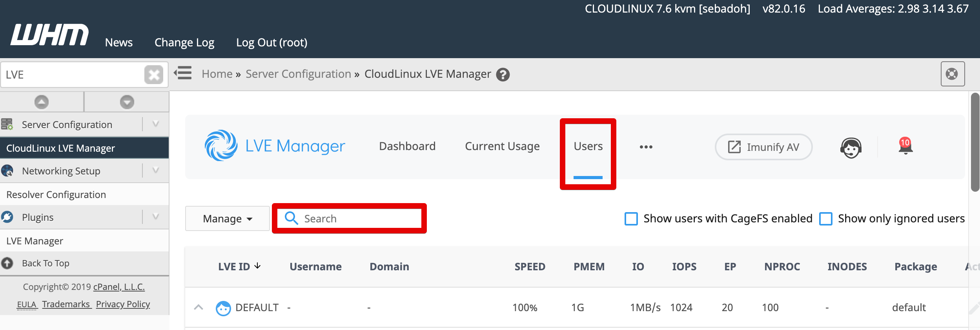
Task: Open notifications bell with 10 badge
Action: [905, 146]
